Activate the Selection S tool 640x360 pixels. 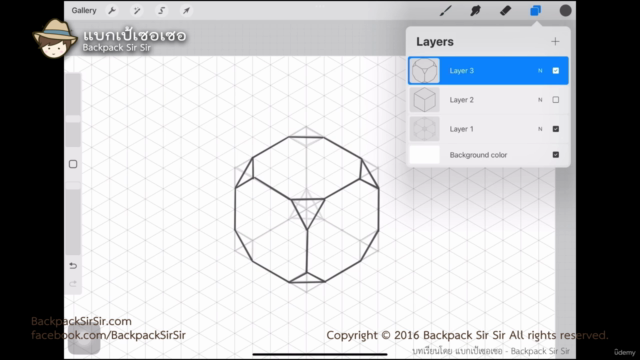(x=161, y=11)
